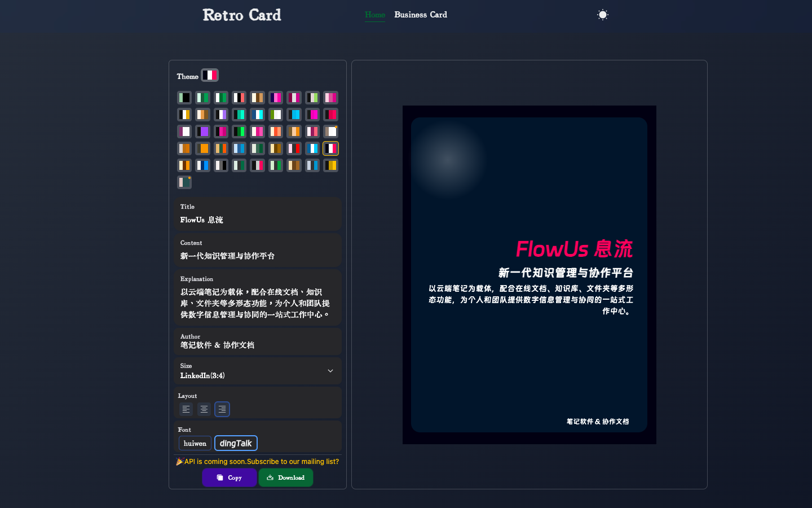The height and width of the screenshot is (508, 812).
Task: Click the Author field 笔记软件 & 协作文档
Action: click(258, 341)
